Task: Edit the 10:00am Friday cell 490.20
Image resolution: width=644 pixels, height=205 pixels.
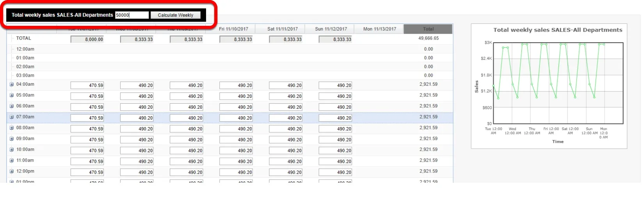Action: tap(236, 151)
